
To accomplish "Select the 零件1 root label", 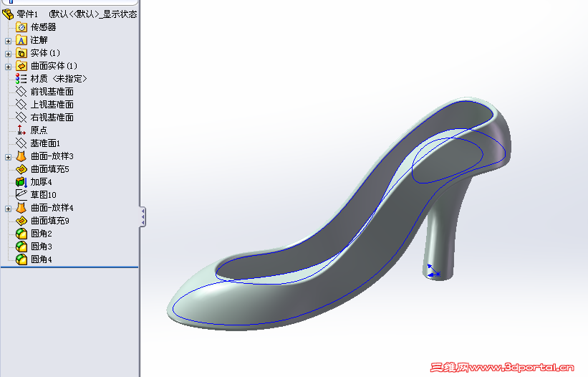I will (27, 14).
